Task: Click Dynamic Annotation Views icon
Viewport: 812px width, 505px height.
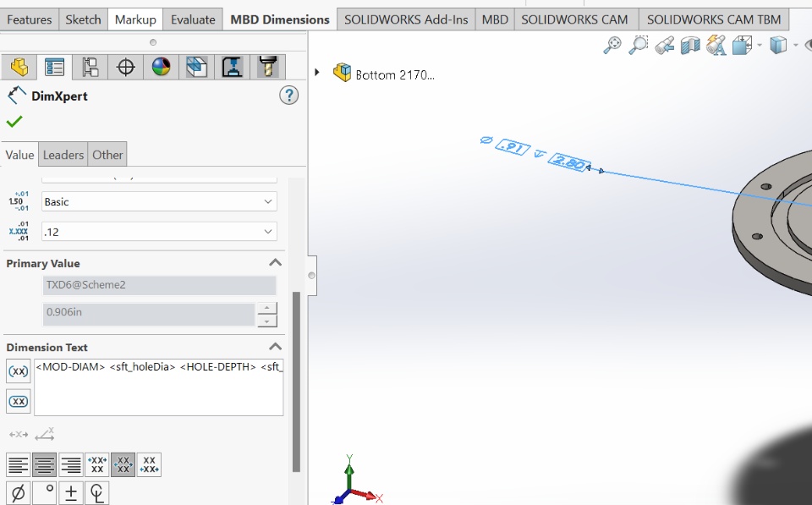Action: (716, 45)
